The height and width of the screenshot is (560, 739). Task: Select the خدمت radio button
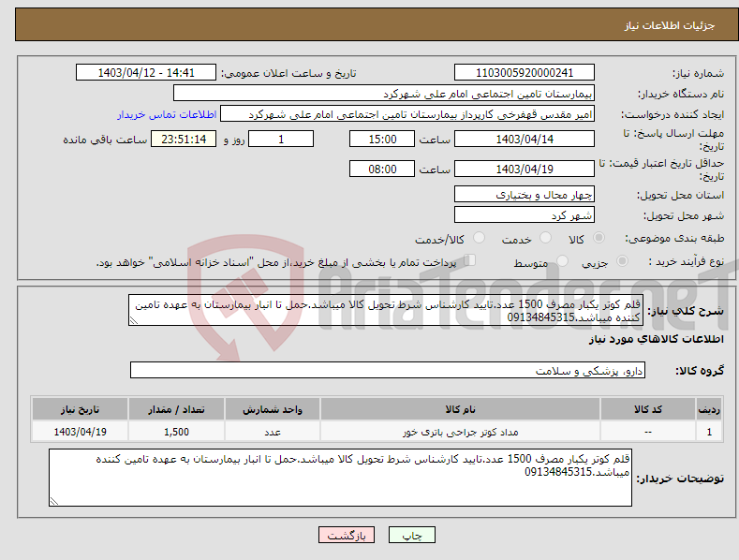click(545, 238)
